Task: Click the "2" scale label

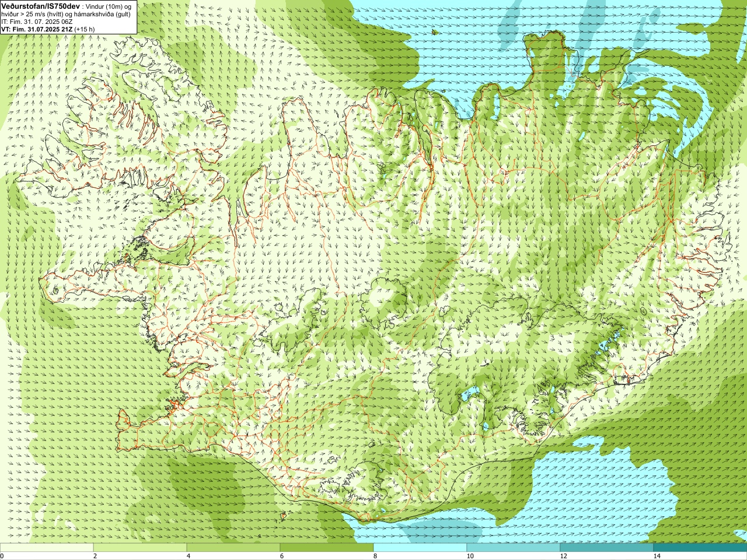Action: click(x=95, y=556)
